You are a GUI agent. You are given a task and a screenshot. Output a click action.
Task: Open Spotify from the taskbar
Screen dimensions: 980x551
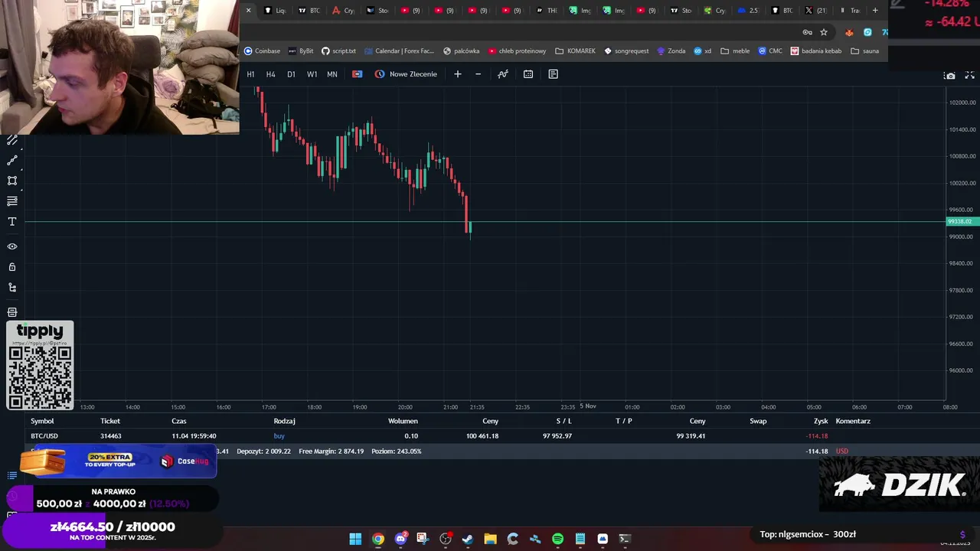(557, 539)
